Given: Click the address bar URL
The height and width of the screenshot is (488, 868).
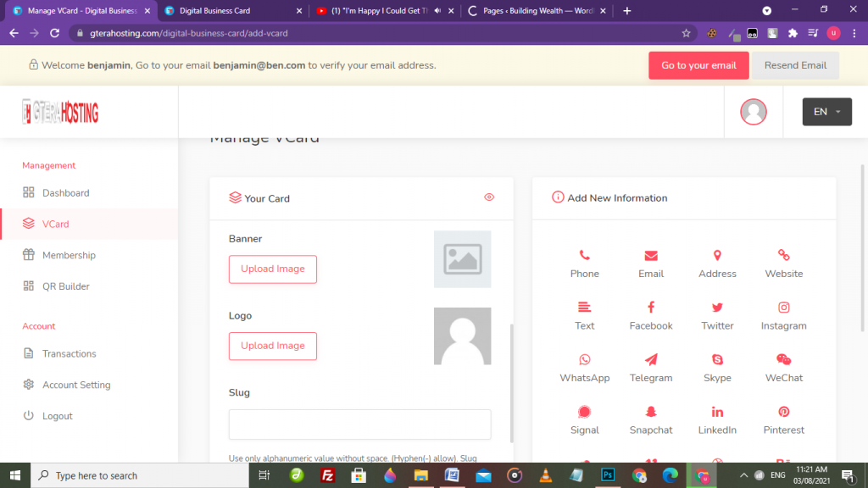Looking at the screenshot, I should point(189,33).
